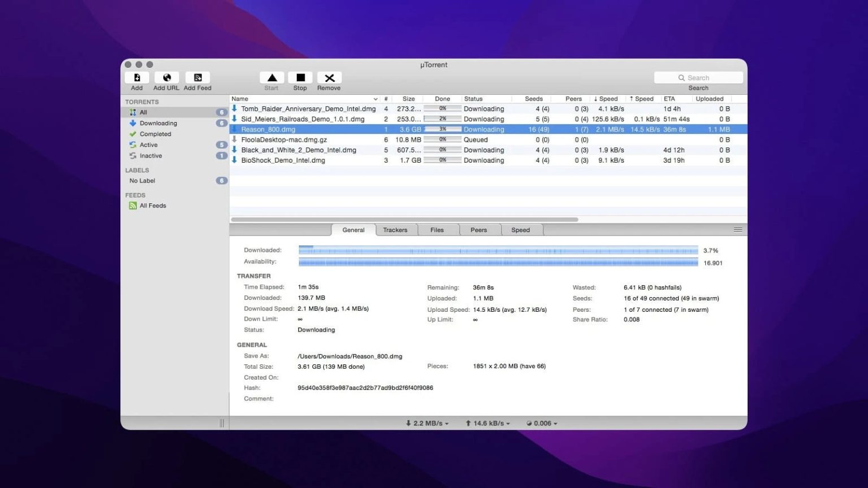Open the 14.6 kB/s upload limit dropdown
The image size is (868, 488).
[x=487, y=422]
